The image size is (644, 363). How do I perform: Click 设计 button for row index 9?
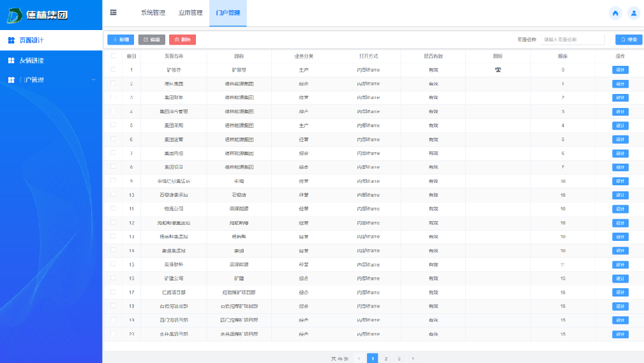pos(620,181)
